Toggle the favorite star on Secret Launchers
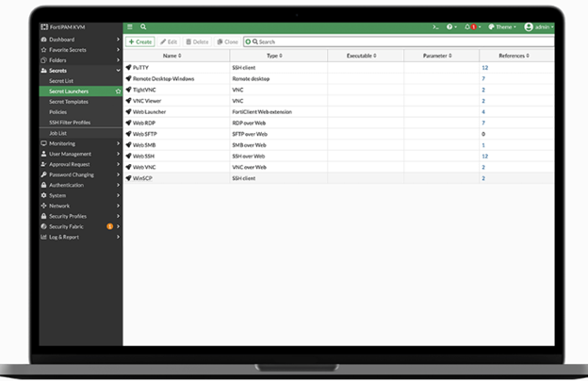588x381 pixels. pos(118,91)
